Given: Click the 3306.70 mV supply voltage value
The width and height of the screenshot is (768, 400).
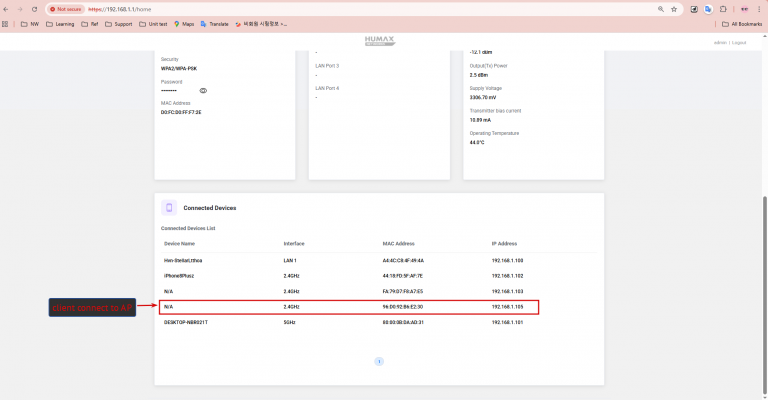Looking at the screenshot, I should click(x=483, y=97).
